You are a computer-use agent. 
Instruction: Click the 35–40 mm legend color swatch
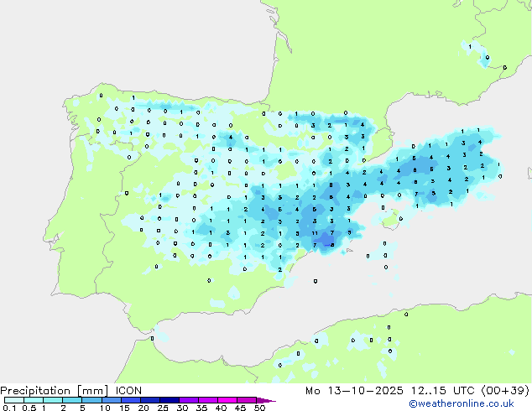point(208,400)
